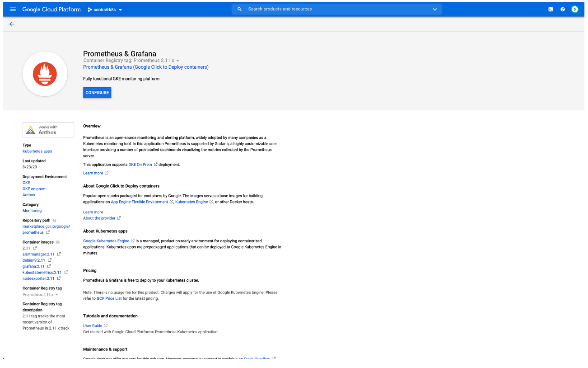
Task: Go to Google Cloud Platform home
Action: [51, 9]
